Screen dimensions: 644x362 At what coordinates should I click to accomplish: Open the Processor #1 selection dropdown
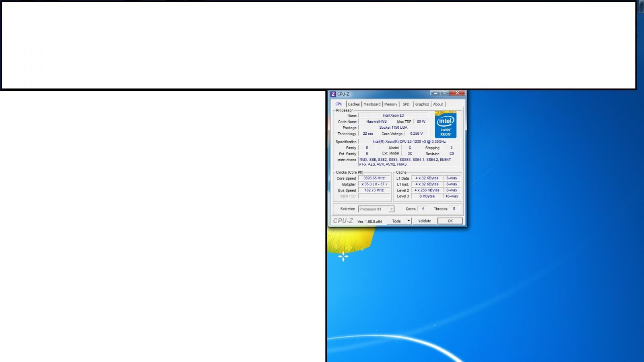pyautogui.click(x=376, y=209)
